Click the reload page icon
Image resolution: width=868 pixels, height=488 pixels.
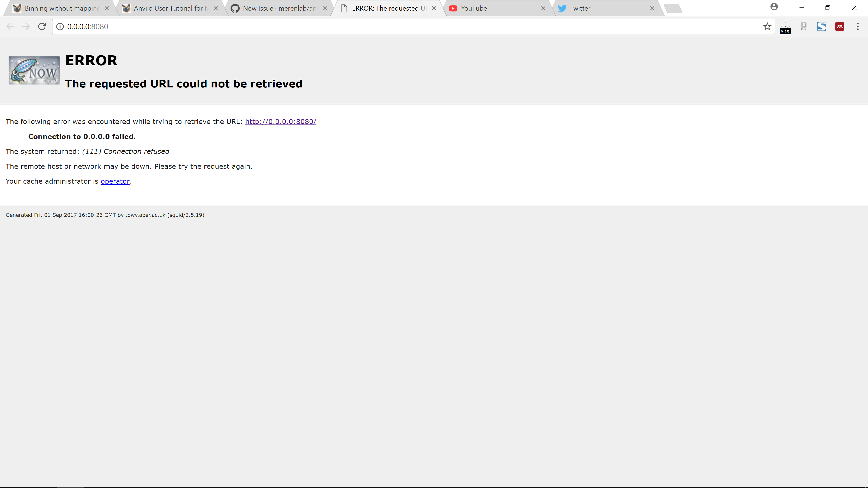pyautogui.click(x=42, y=27)
